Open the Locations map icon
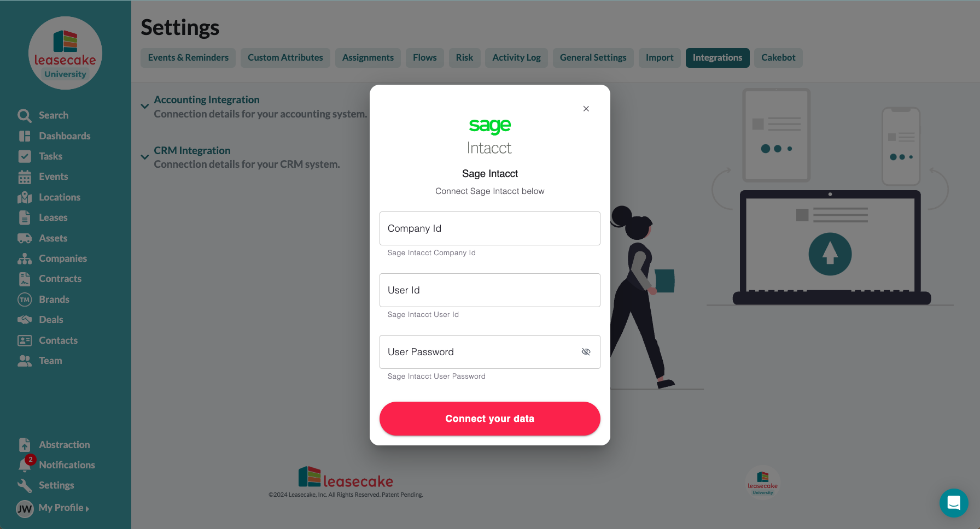980x529 pixels. click(x=25, y=197)
